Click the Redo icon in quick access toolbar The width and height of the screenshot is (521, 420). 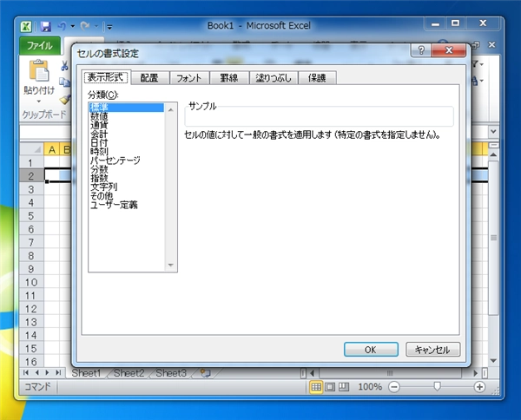coord(85,26)
